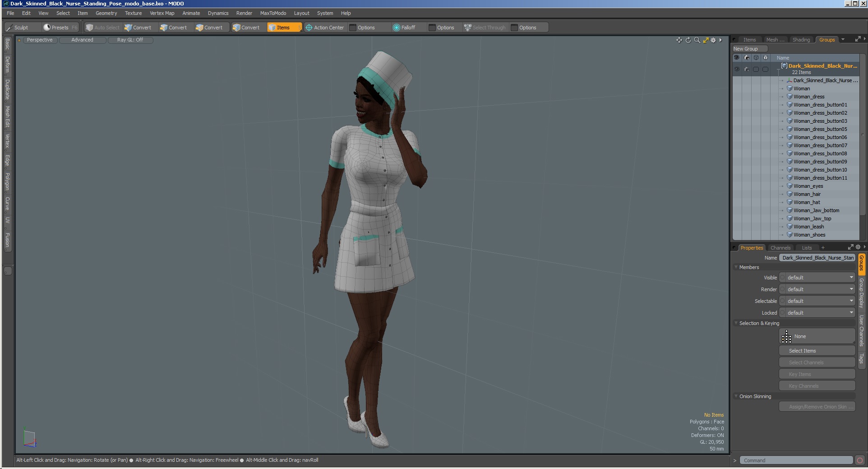Open the Group Display vertical tab
The width and height of the screenshot is (868, 469).
tap(861, 293)
